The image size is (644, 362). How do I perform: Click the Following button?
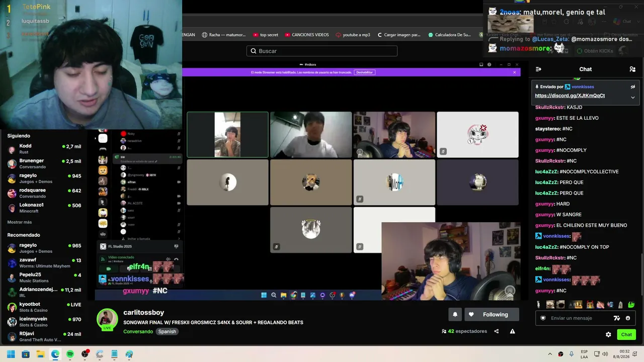(491, 315)
